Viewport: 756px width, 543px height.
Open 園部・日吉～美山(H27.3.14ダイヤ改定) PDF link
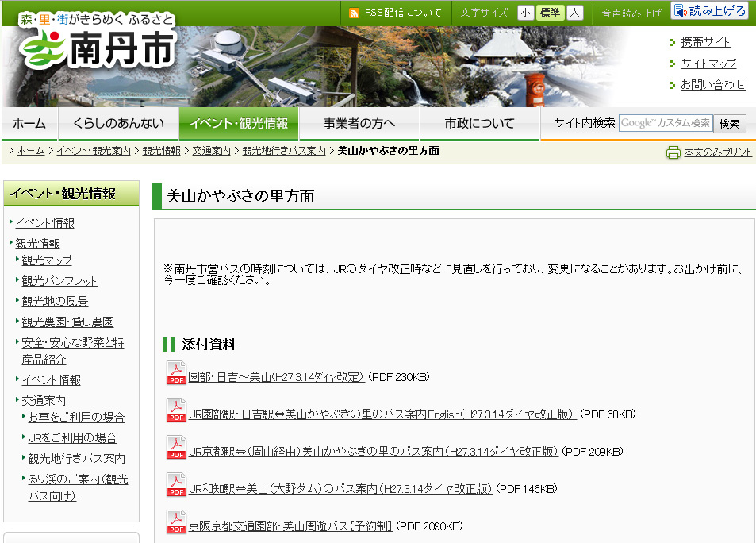[x=276, y=377]
